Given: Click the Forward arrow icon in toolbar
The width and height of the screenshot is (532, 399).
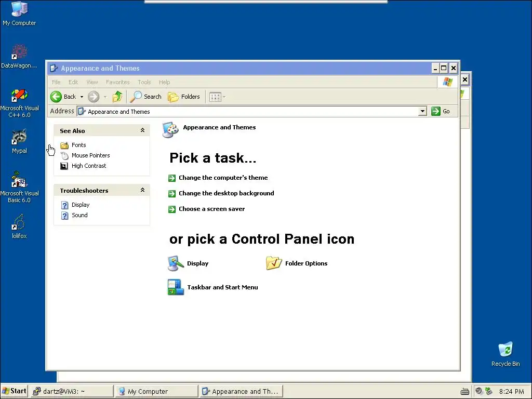Looking at the screenshot, I should coord(94,97).
